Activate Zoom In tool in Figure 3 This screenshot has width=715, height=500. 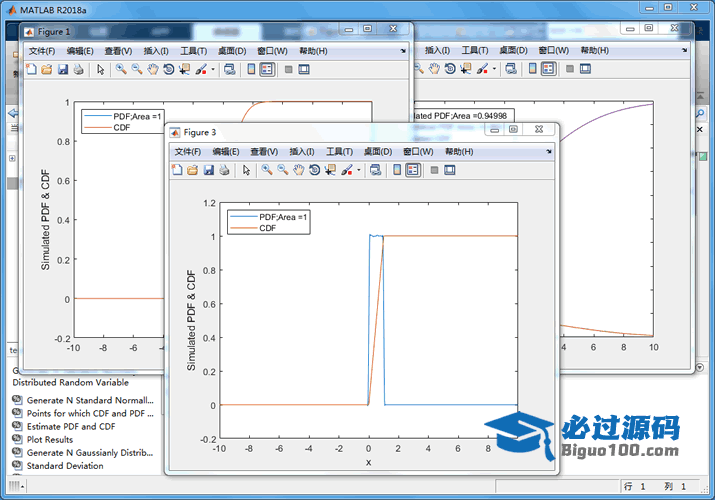pyautogui.click(x=267, y=170)
